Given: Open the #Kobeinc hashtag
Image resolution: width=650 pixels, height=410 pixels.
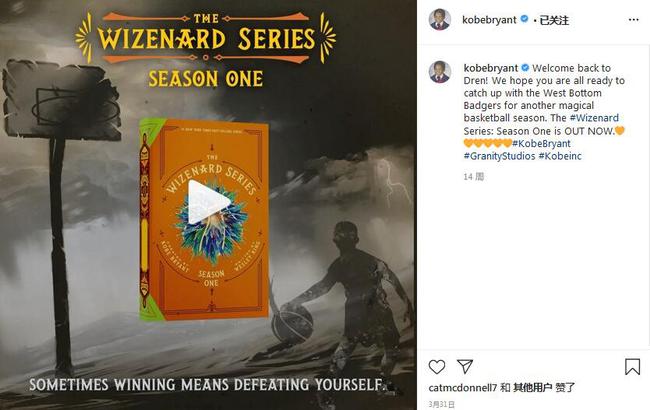Looking at the screenshot, I should 560,156.
